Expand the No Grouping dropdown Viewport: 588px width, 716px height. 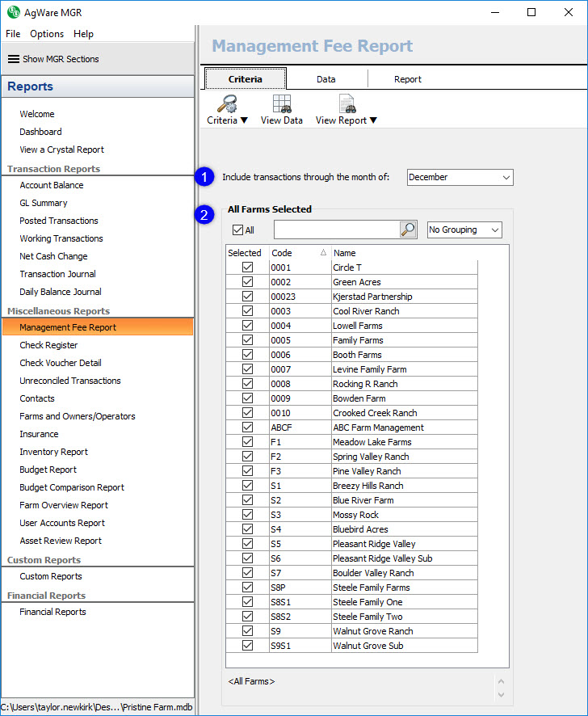[x=464, y=230]
